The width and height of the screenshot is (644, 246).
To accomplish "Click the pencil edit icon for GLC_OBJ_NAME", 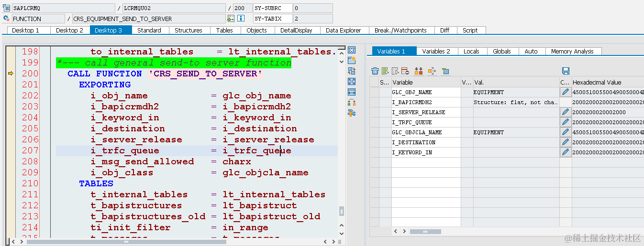I will coord(566,92).
